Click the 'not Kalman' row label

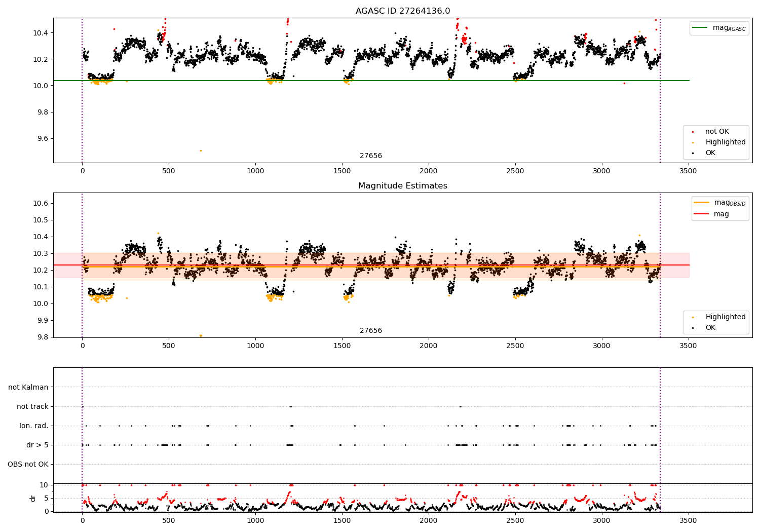point(28,388)
